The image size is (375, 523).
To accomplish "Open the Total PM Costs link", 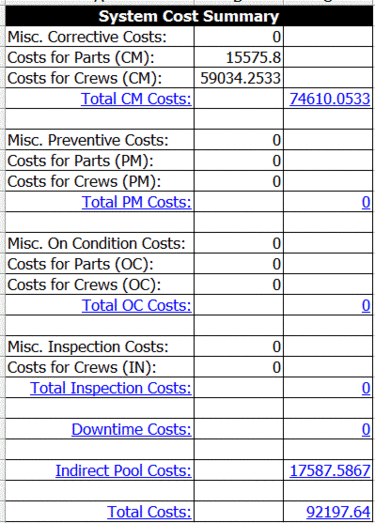I will pos(136,202).
